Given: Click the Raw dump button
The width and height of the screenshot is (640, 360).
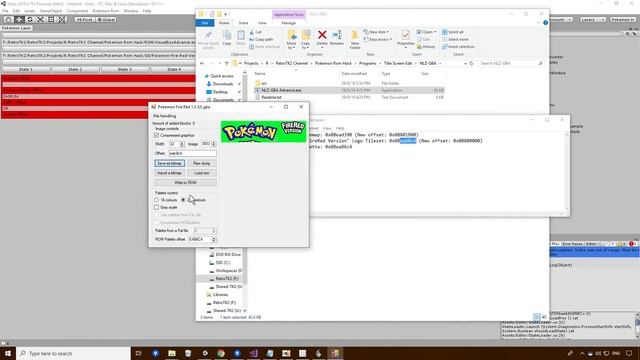Looking at the screenshot, I should point(202,163).
